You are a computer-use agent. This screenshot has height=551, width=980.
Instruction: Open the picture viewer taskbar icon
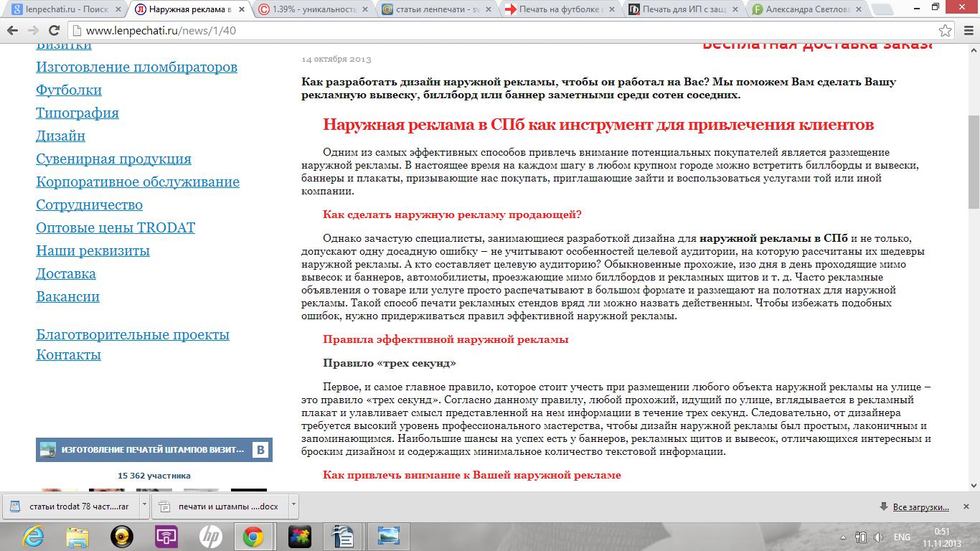(x=388, y=537)
